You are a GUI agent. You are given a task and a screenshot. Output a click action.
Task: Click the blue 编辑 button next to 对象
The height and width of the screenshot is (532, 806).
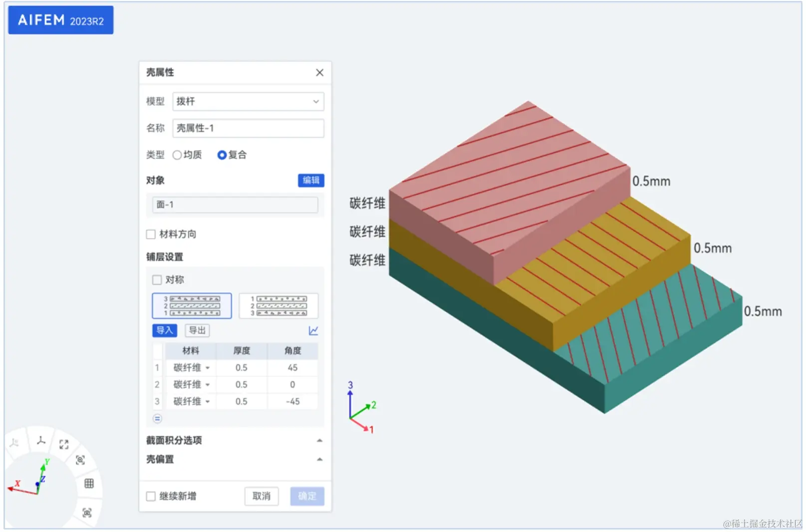click(311, 180)
